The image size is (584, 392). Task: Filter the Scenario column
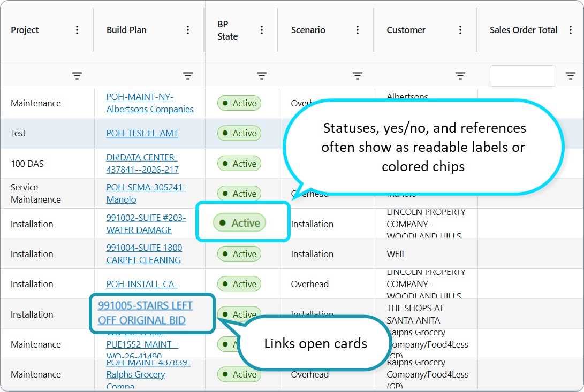click(358, 76)
